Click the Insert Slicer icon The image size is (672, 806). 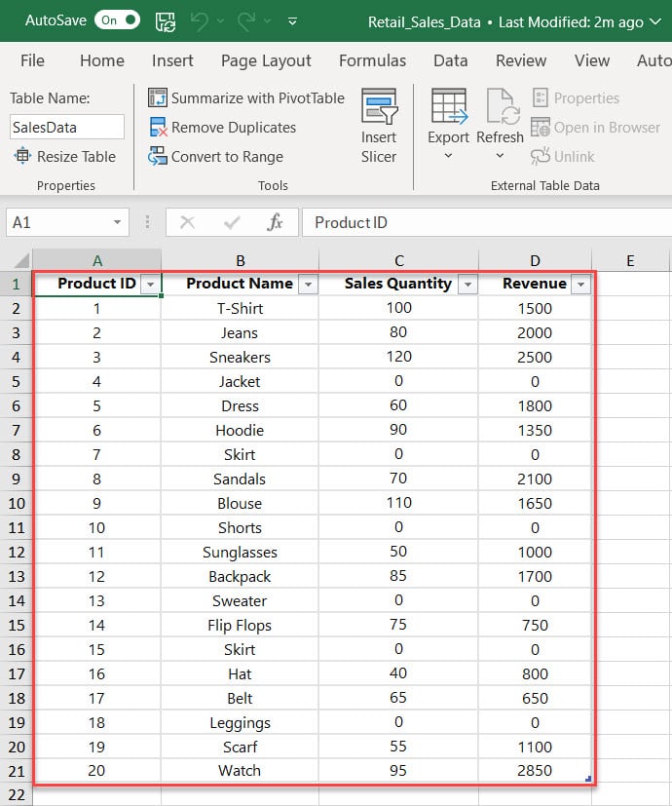coord(379,106)
